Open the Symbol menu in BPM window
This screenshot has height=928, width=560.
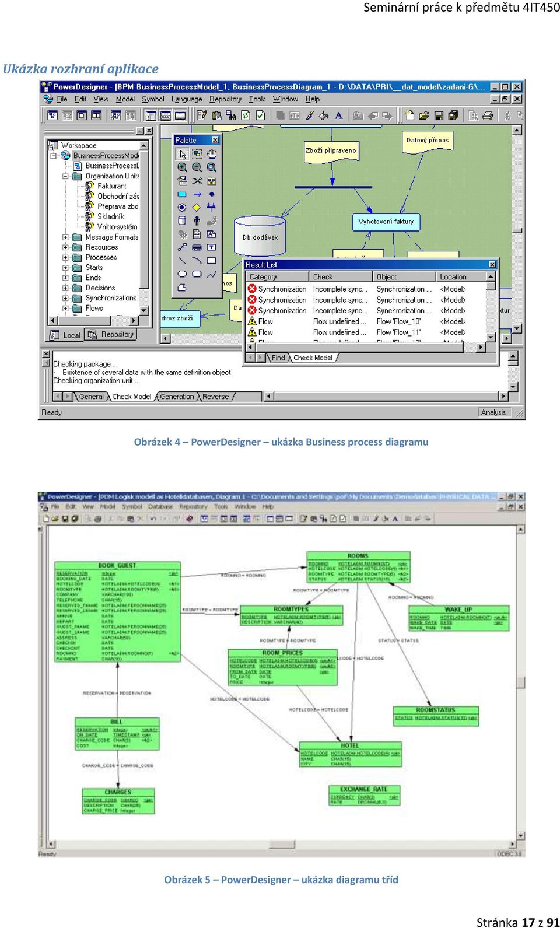(x=153, y=99)
